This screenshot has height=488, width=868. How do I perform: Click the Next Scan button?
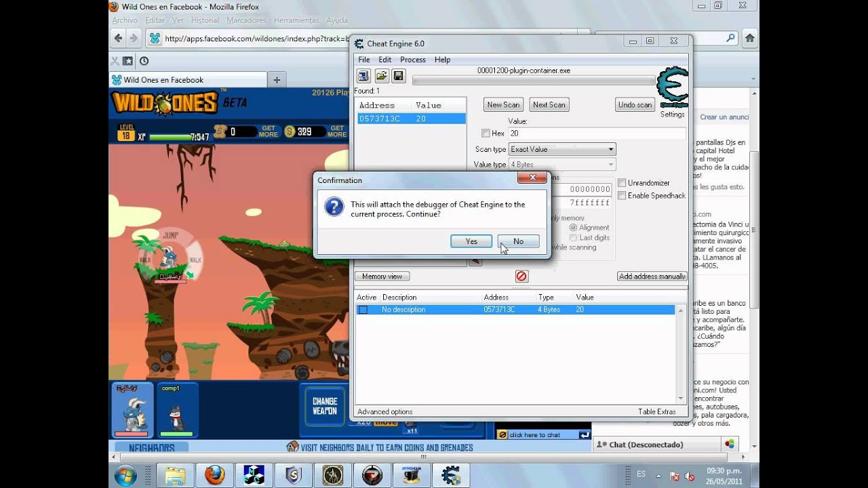coord(549,104)
